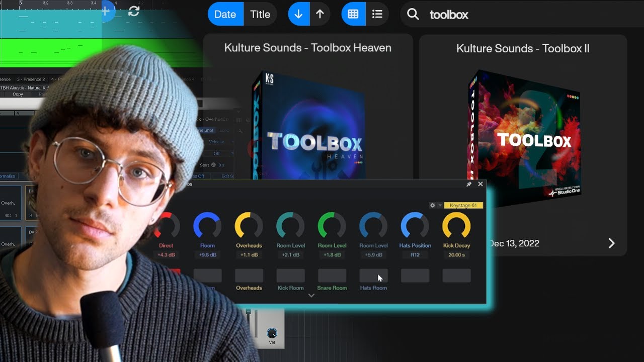The image size is (644, 362).
Task: Toggle the Overheads pad button
Action: [x=249, y=276]
